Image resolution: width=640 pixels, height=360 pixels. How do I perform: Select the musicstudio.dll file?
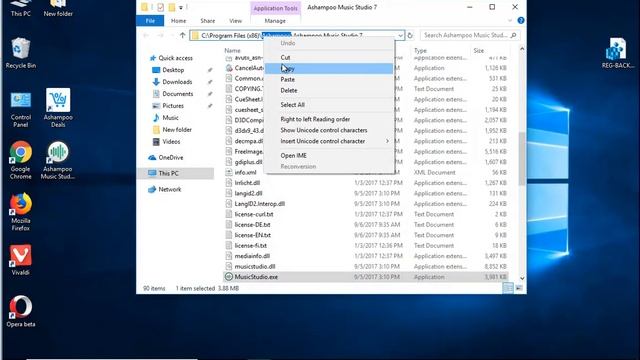tap(255, 267)
